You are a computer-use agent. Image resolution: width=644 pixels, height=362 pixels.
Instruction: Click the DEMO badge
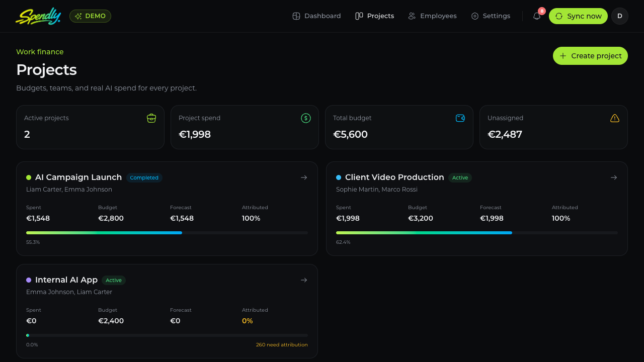click(x=90, y=16)
